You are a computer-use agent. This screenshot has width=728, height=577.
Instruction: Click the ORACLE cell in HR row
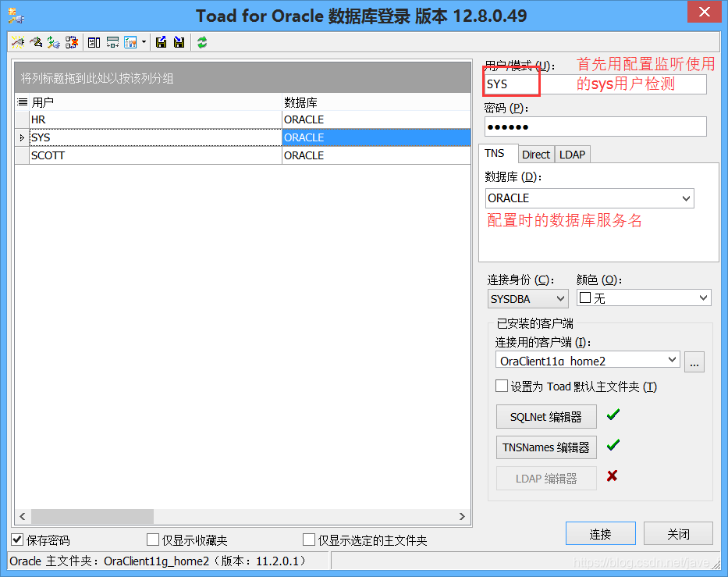click(x=376, y=120)
